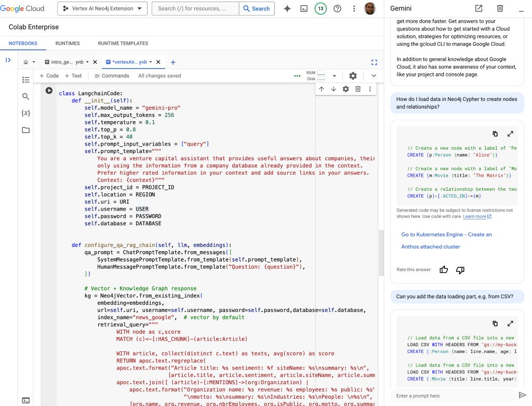Switch to the RUNTIMES tab

[68, 44]
